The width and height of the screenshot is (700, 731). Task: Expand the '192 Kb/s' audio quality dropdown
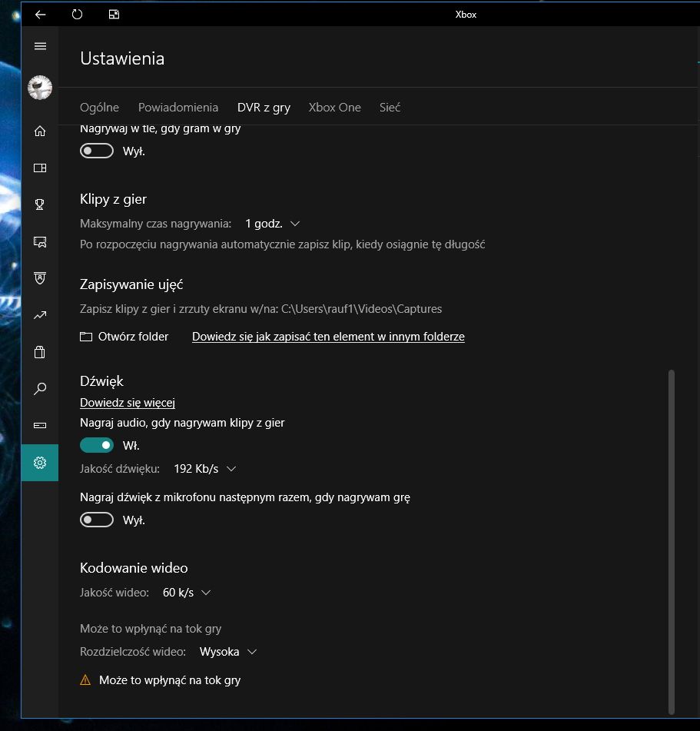[x=205, y=469]
